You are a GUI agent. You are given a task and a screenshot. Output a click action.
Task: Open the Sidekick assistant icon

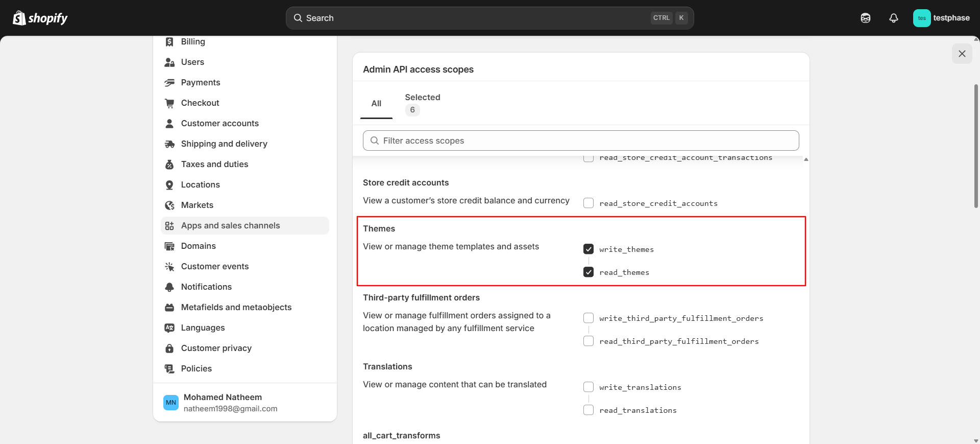point(865,18)
